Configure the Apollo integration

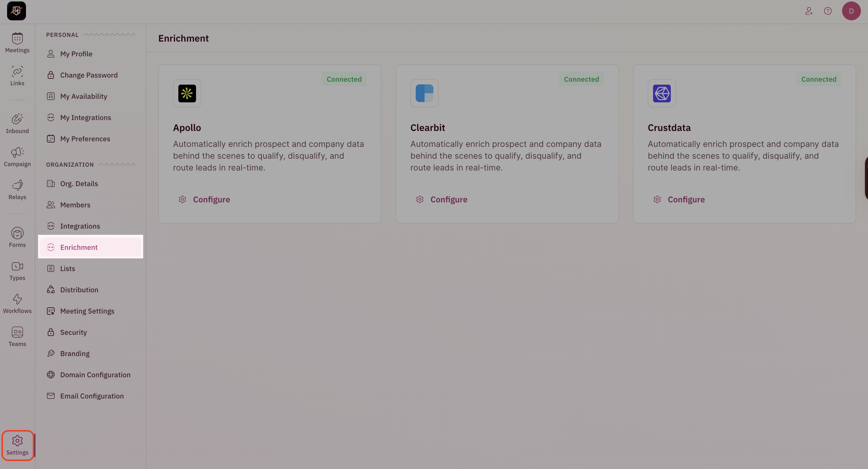pyautogui.click(x=205, y=199)
